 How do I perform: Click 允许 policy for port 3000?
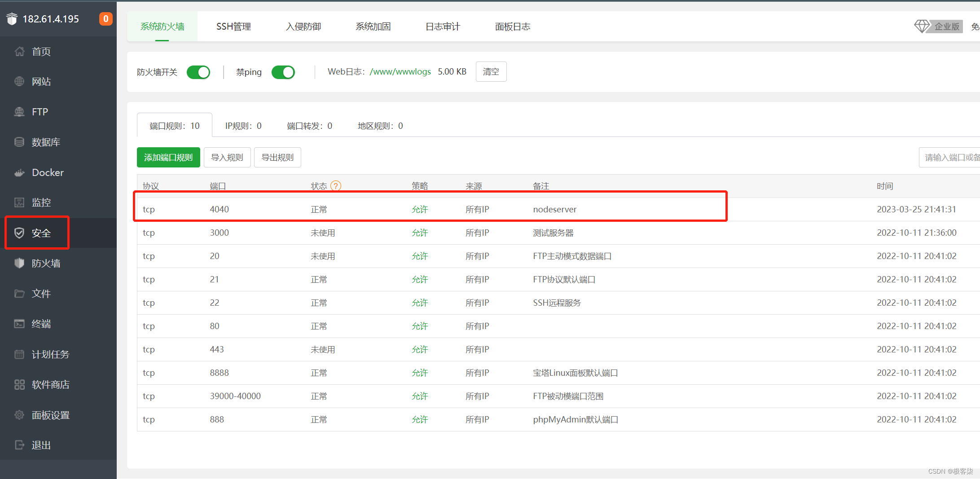(x=420, y=233)
